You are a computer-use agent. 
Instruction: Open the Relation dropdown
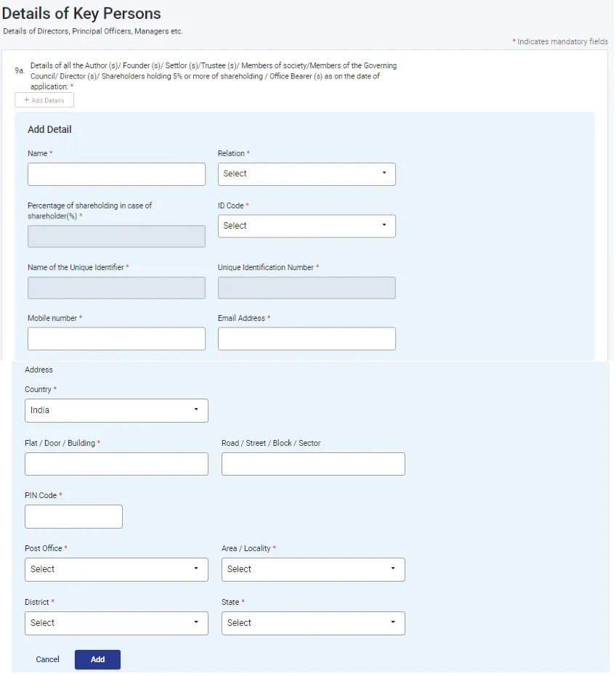pos(307,174)
